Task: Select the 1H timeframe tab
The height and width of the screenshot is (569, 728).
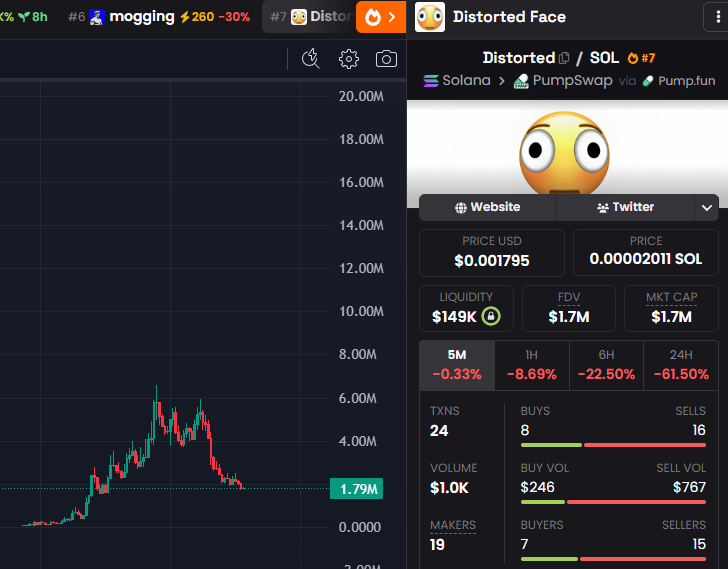Action: pyautogui.click(x=532, y=365)
